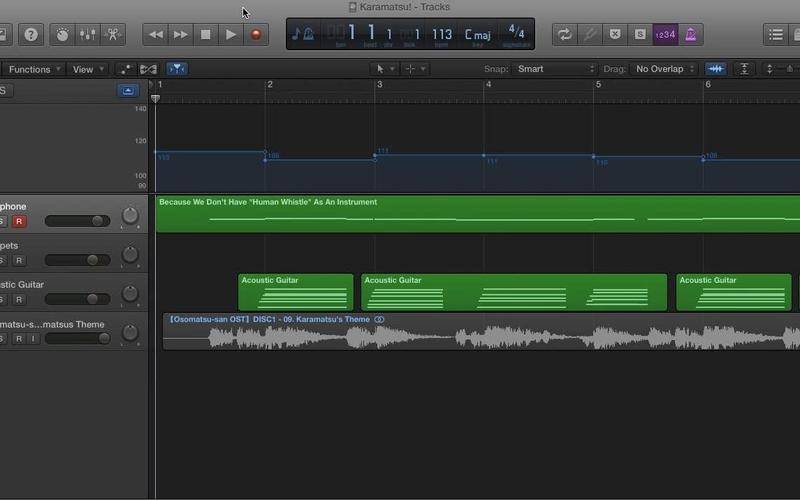Open the Snap Smart dropdown
The height and width of the screenshot is (500, 800).
coord(554,69)
